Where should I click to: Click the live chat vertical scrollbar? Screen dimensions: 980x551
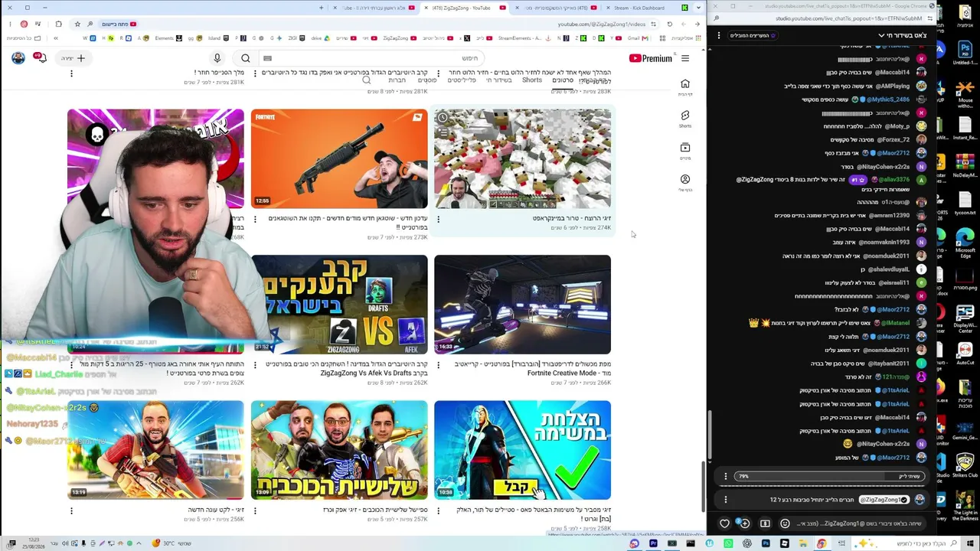click(709, 436)
